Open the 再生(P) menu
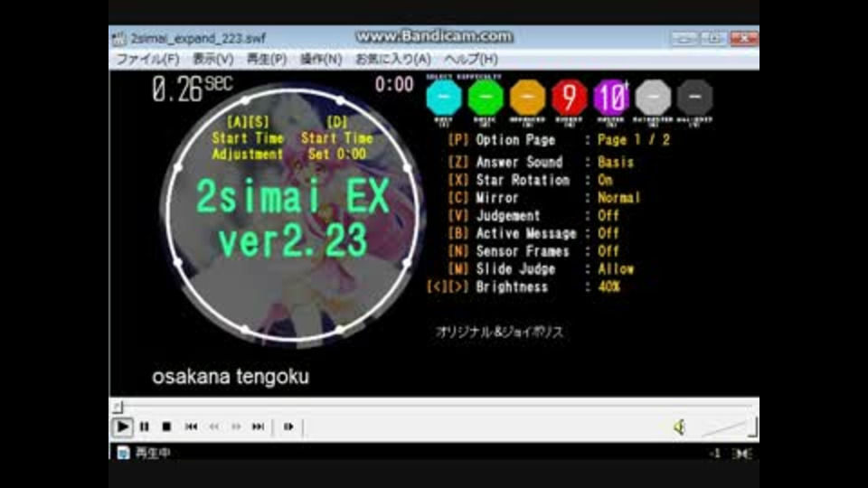The image size is (868, 488). pos(266,59)
